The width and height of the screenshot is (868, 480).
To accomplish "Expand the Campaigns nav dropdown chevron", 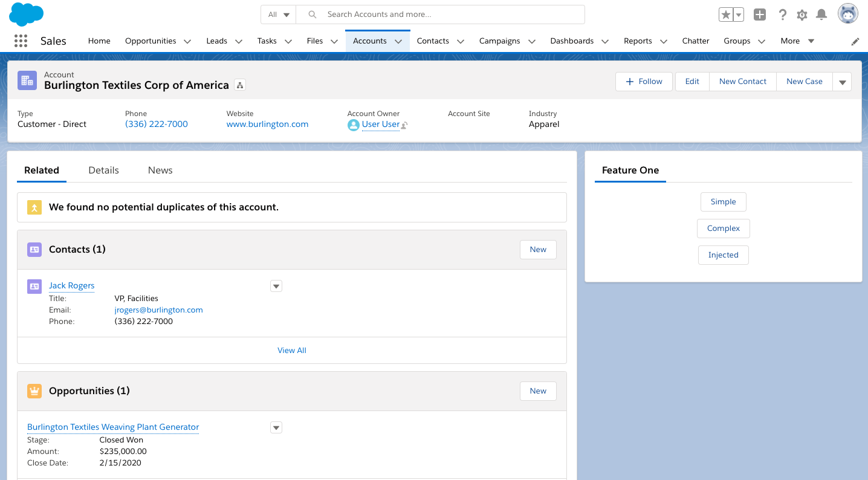I will [532, 41].
